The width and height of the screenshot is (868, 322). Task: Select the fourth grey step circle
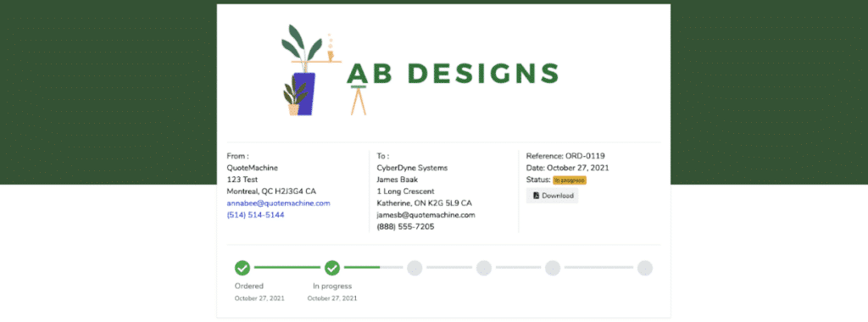pyautogui.click(x=484, y=268)
